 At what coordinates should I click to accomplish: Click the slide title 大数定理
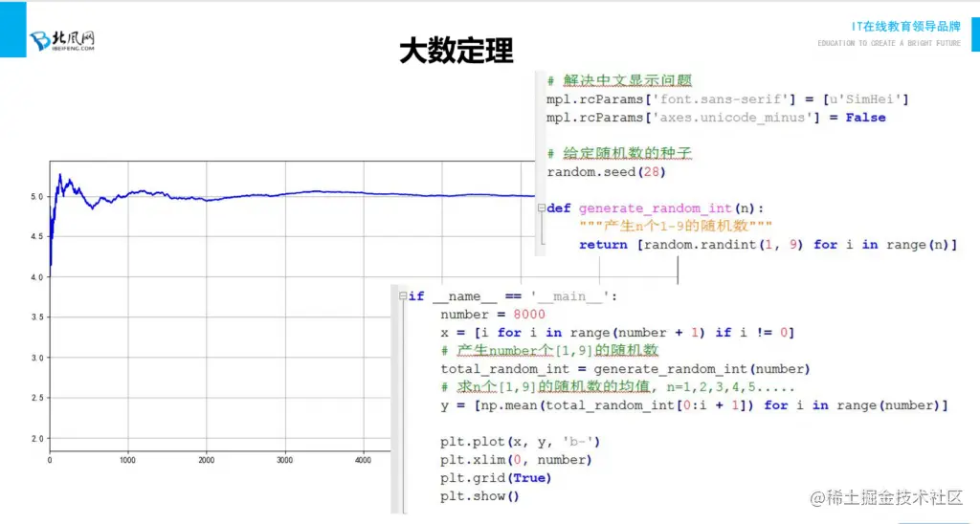point(457,52)
